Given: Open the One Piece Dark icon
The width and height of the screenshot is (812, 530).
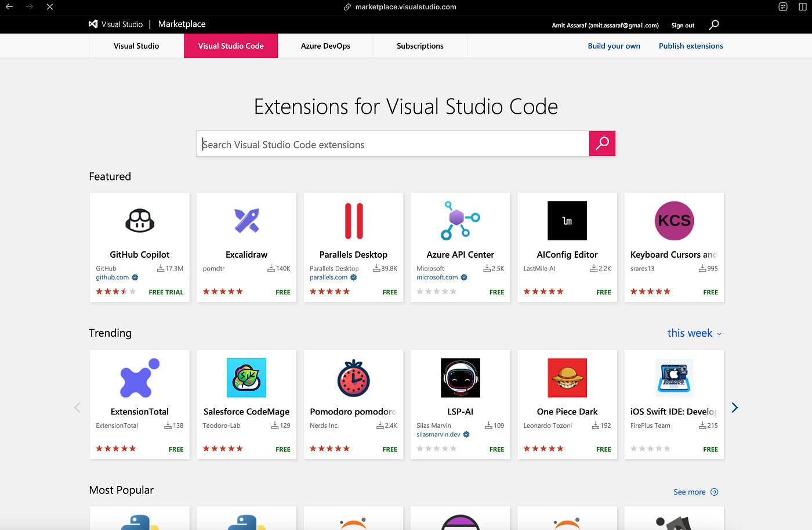Looking at the screenshot, I should [567, 378].
